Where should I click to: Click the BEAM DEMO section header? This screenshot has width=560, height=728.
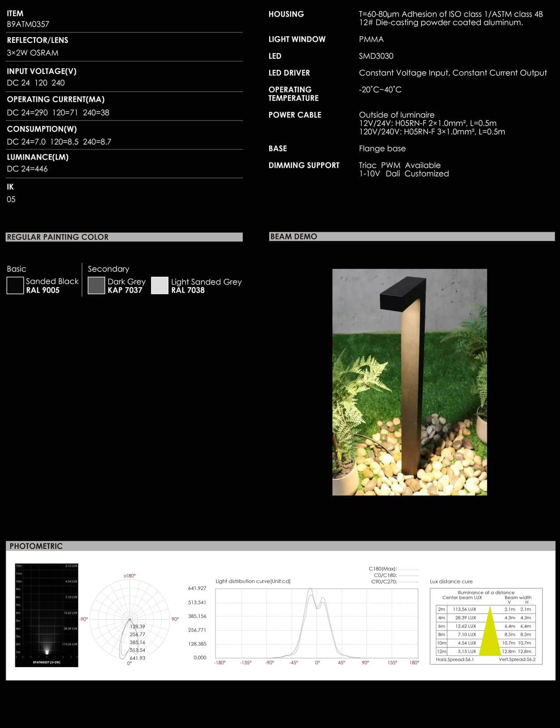coord(412,237)
